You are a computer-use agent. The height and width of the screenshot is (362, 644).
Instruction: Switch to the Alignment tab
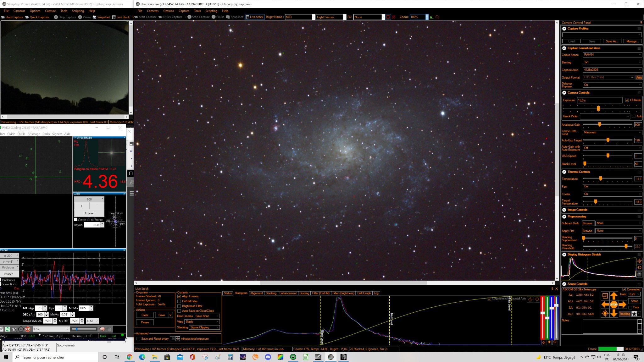pos(257,293)
